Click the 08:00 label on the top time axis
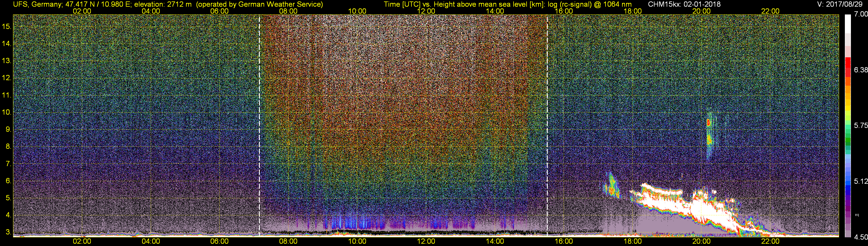This screenshot has height=246, width=868. [x=288, y=11]
